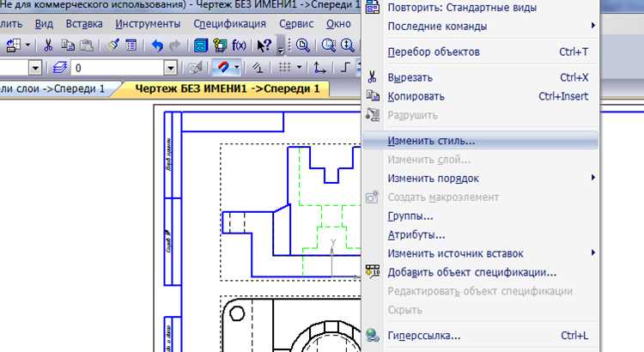
Task: Click the local coordinate system axes icon
Action: tap(319, 68)
